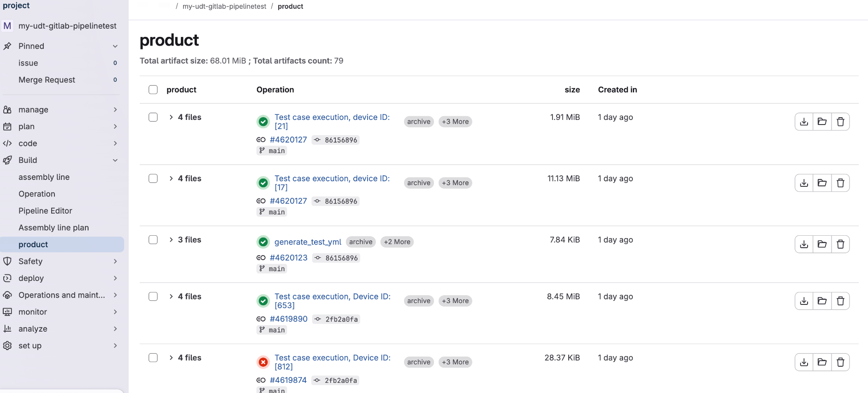This screenshot has height=393, width=868.
Task: Delete artifacts for Device ID [812] job
Action: coord(840,363)
